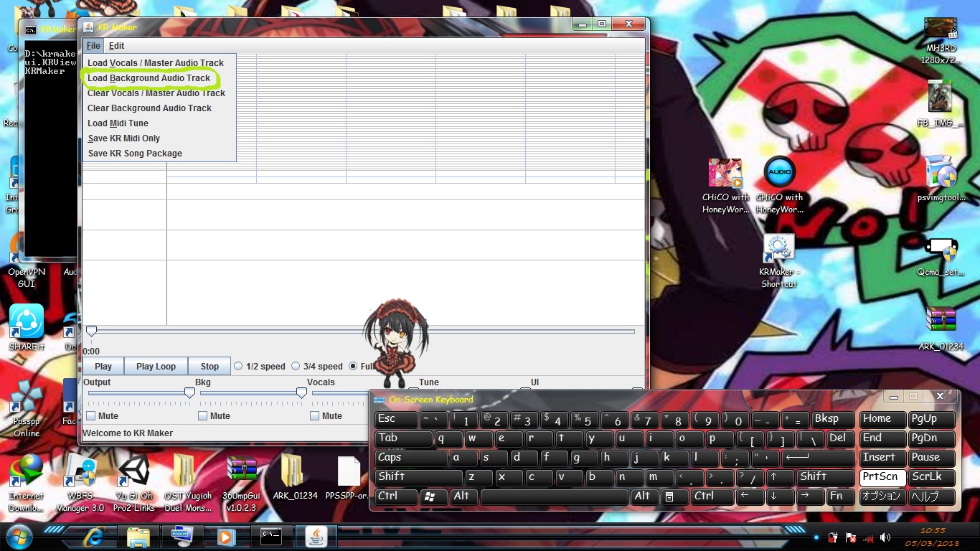Screen dimensions: 980x551
Task: Click the Bksp key on On-Screen Keyboard
Action: [x=834, y=419]
